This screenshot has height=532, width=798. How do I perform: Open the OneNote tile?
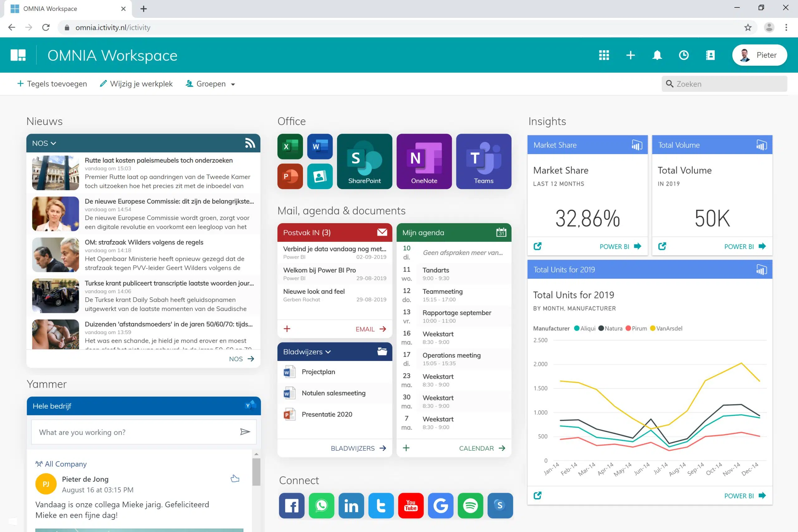coord(424,161)
